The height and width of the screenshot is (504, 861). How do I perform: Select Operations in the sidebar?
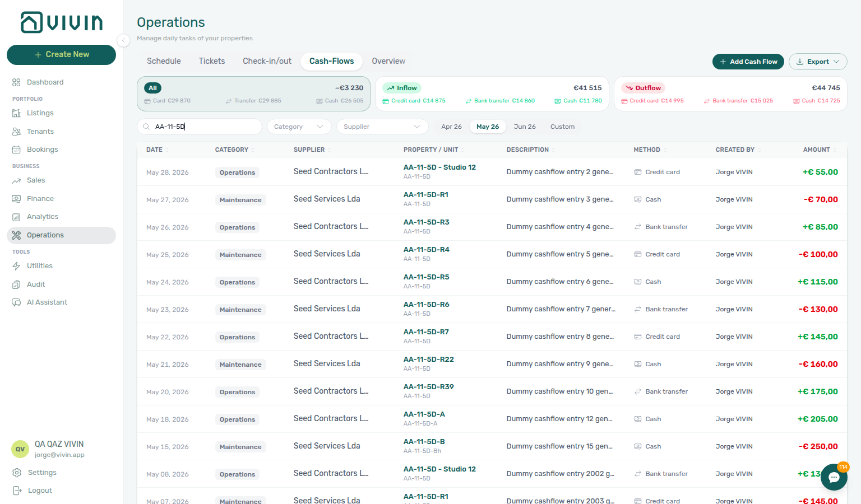tap(61, 235)
